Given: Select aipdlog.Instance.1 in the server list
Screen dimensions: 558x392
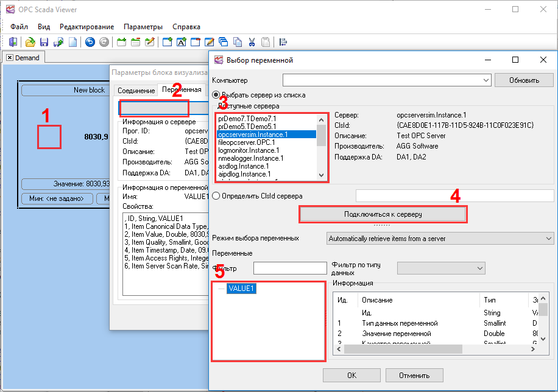Looking at the screenshot, I should click(x=244, y=174).
